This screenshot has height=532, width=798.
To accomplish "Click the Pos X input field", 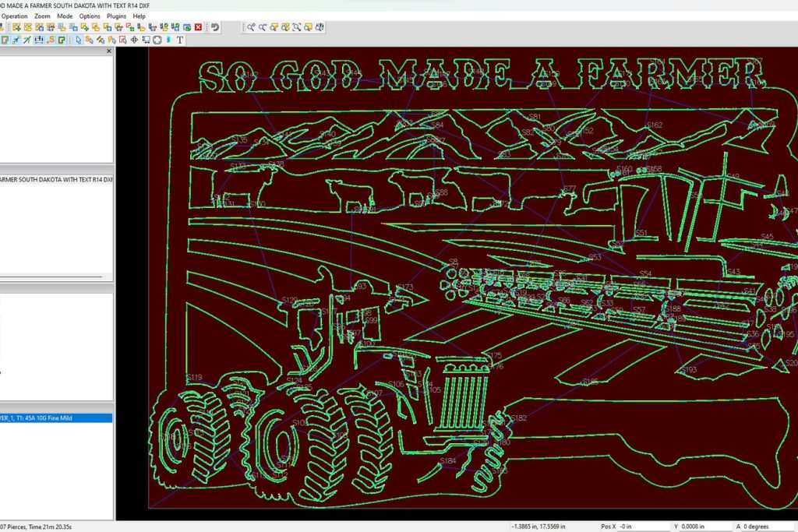I will [639, 527].
